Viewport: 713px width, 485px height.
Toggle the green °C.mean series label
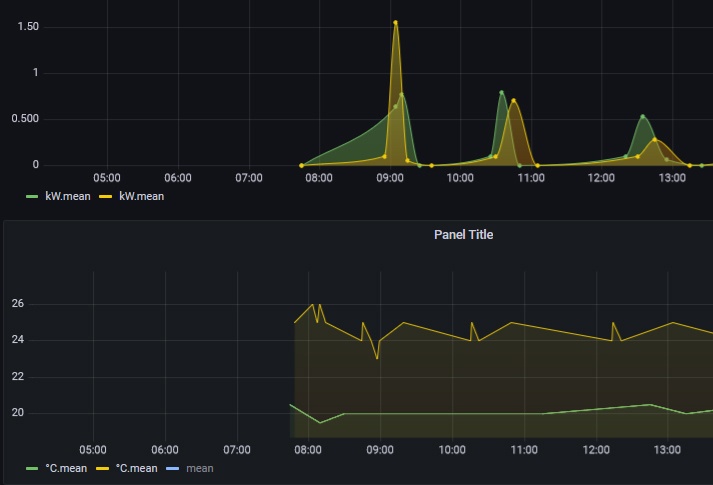[x=66, y=468]
